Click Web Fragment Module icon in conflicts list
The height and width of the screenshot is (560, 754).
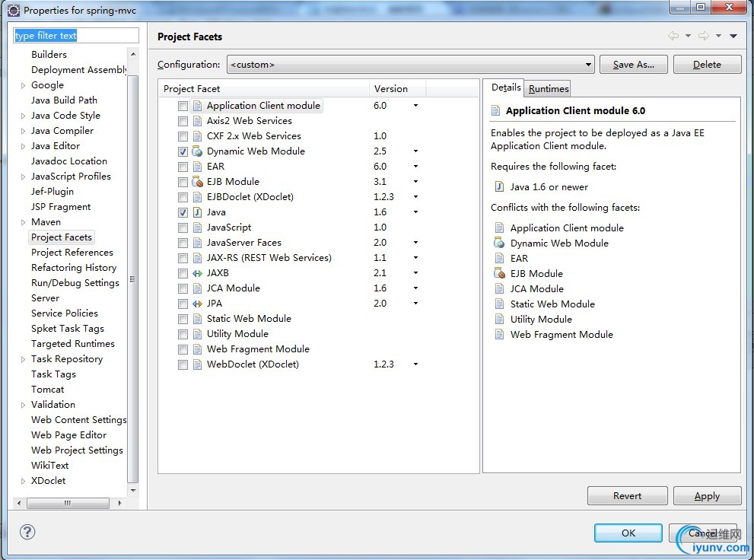point(500,335)
